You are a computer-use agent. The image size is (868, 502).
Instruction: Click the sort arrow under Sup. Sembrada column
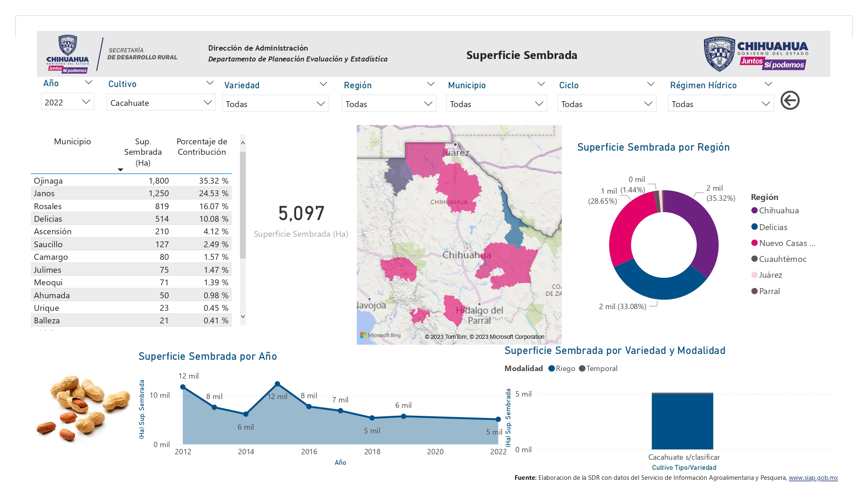[120, 169]
